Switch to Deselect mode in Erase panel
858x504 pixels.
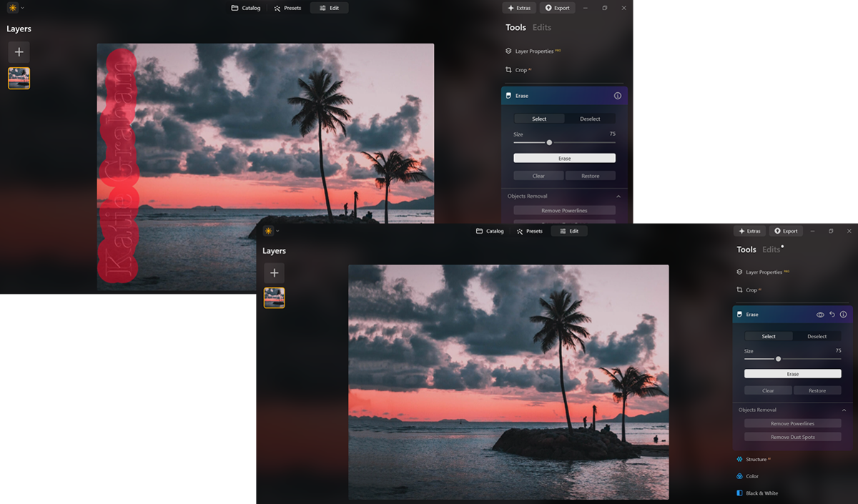point(816,336)
